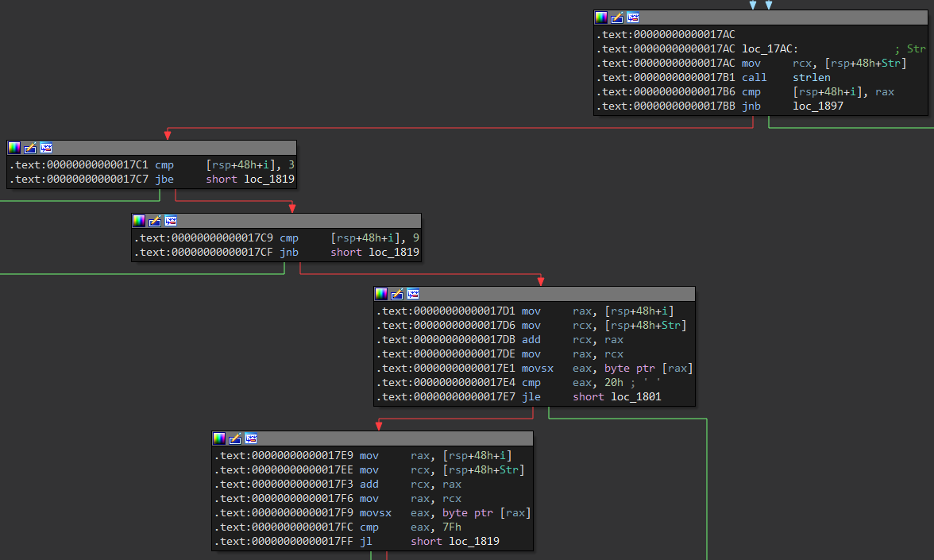Click the group icon on the 17C1 block
Screen dimensions: 934x560
tap(46, 148)
